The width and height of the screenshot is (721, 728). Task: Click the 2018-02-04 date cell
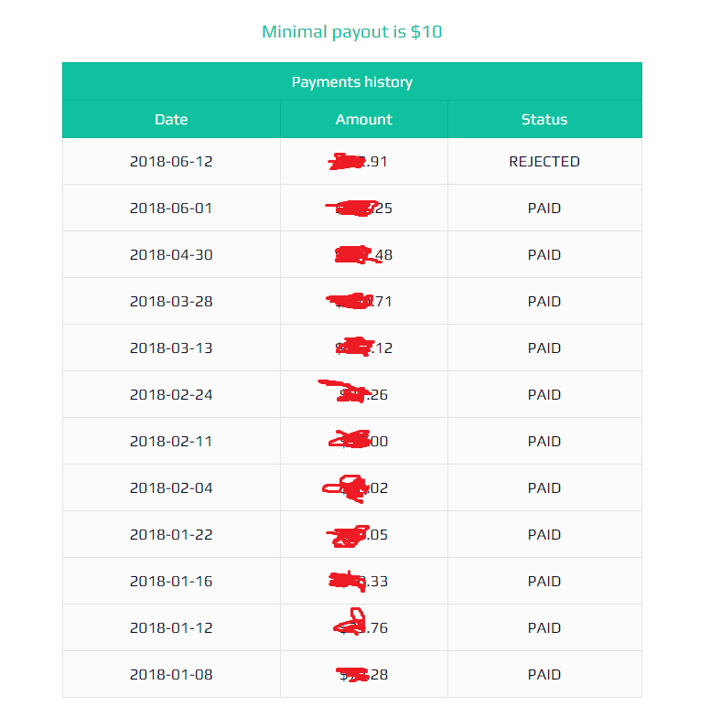pyautogui.click(x=171, y=488)
